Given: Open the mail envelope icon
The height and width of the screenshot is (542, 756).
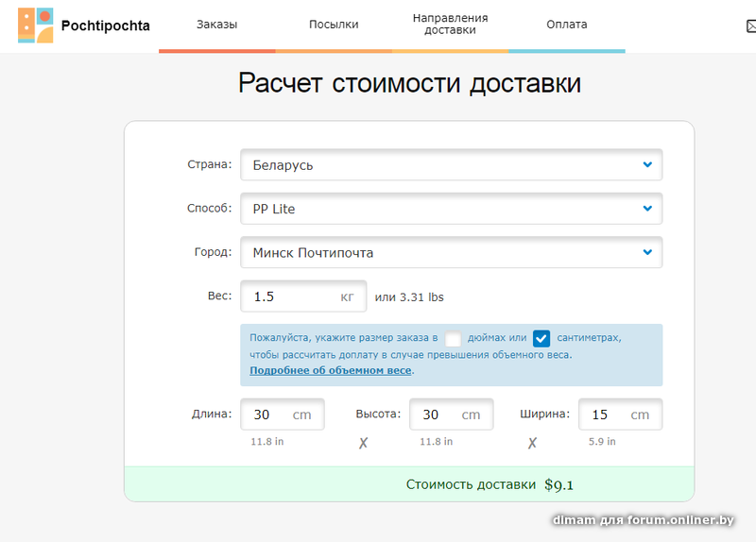Looking at the screenshot, I should click(750, 26).
